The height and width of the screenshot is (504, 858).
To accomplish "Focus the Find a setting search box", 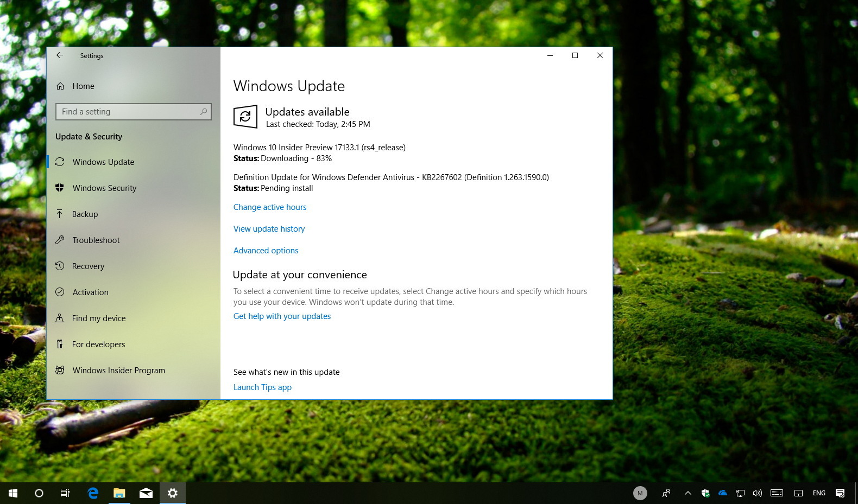I will click(x=128, y=112).
